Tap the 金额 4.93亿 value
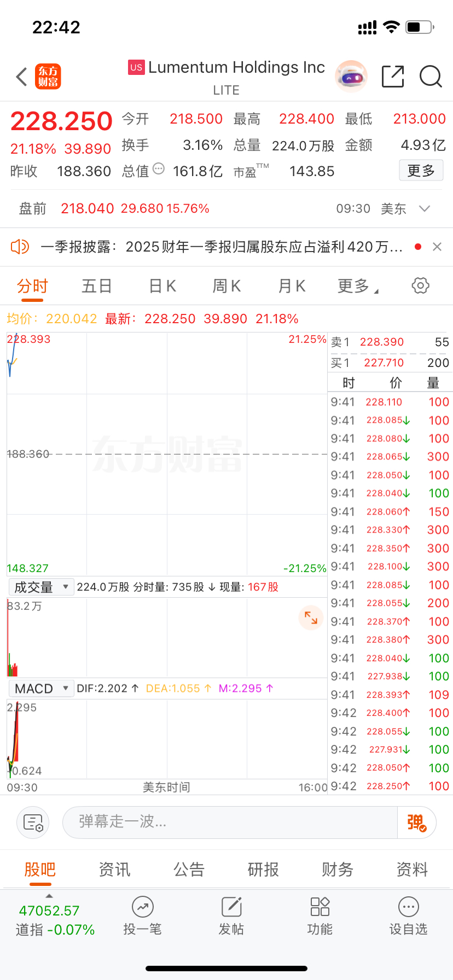The height and width of the screenshot is (980, 453). click(423, 145)
